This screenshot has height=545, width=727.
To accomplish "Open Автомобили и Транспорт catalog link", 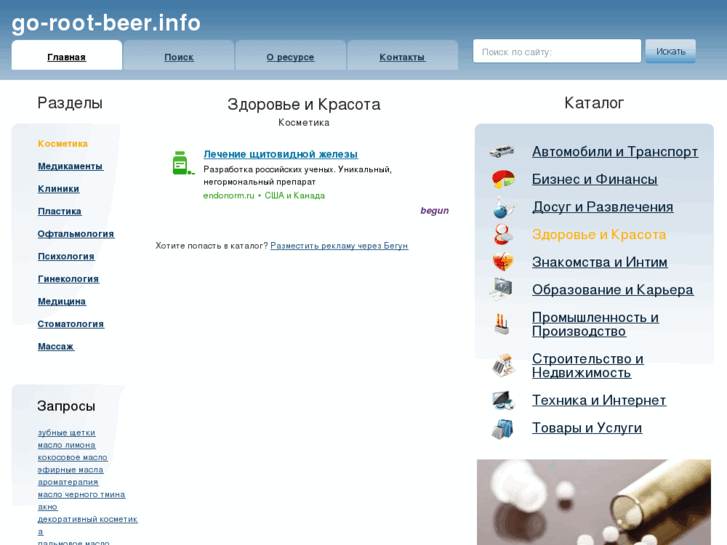I will [x=615, y=152].
